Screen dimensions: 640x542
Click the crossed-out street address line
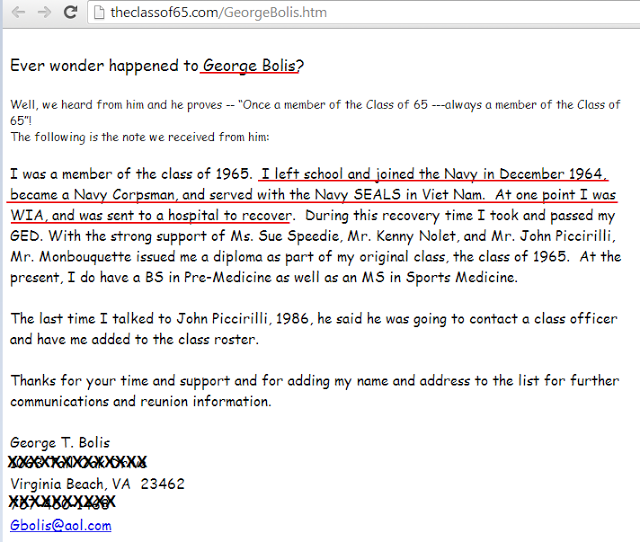78,462
